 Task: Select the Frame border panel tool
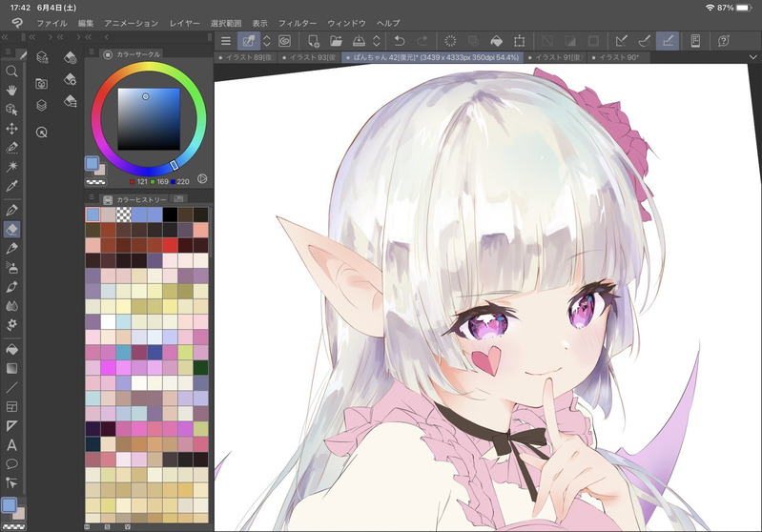click(x=11, y=407)
